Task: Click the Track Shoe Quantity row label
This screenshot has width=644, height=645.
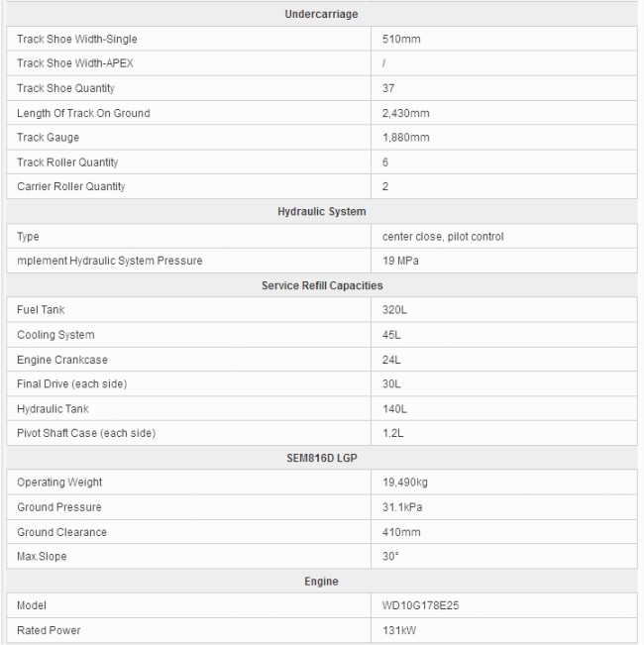Action: click(x=65, y=88)
